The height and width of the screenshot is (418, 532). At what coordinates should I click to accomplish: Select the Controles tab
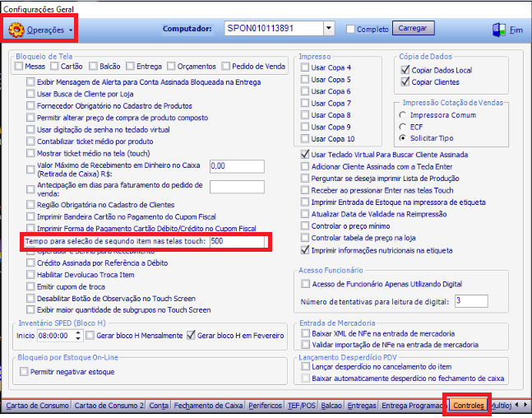click(x=468, y=406)
